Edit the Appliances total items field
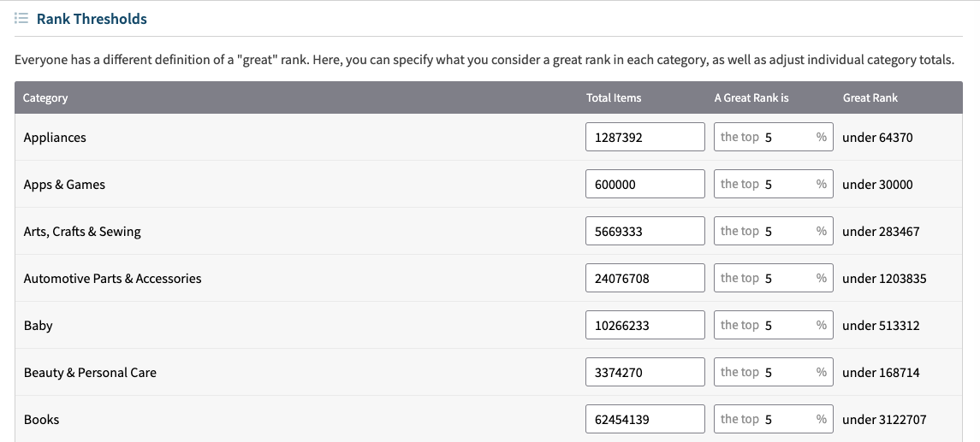Viewport: 980px width, 442px height. (x=645, y=137)
